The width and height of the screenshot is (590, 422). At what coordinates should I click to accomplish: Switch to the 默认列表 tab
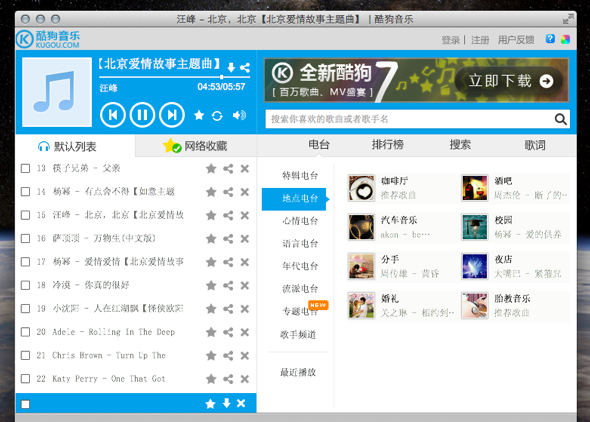(75, 146)
